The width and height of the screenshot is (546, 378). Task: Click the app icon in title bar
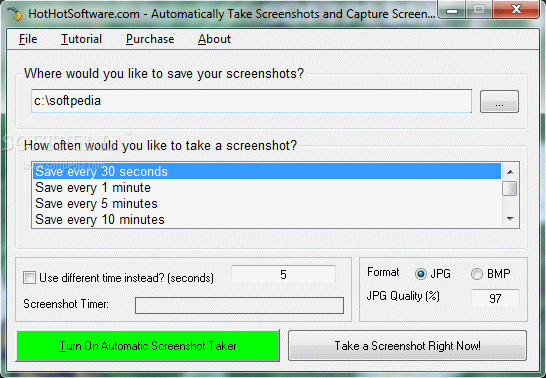click(x=15, y=13)
